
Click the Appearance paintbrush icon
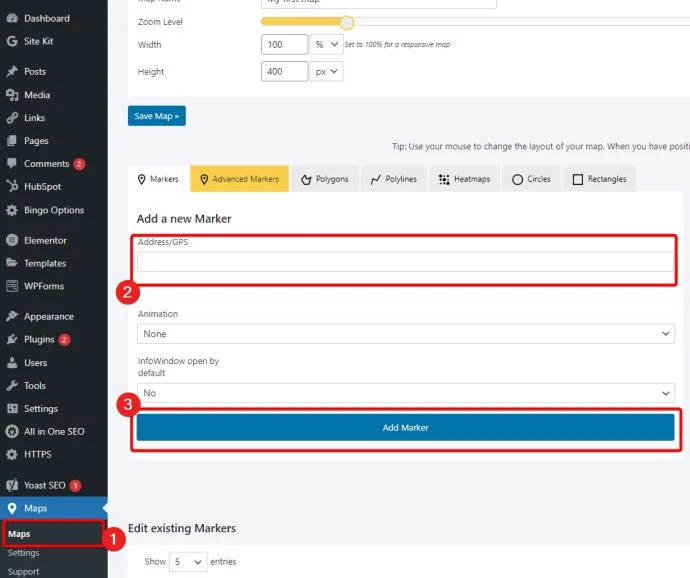pyautogui.click(x=12, y=317)
